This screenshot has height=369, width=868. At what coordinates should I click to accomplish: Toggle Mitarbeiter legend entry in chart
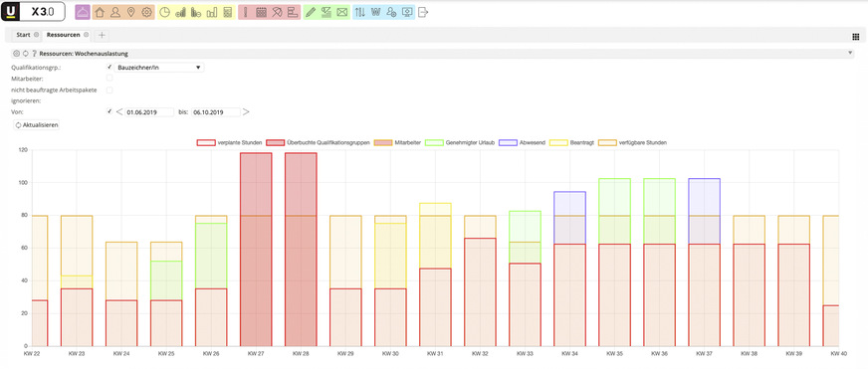click(397, 143)
